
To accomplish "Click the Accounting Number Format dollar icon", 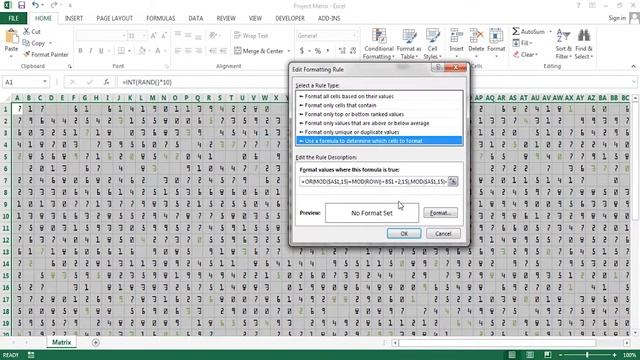I will (302, 51).
